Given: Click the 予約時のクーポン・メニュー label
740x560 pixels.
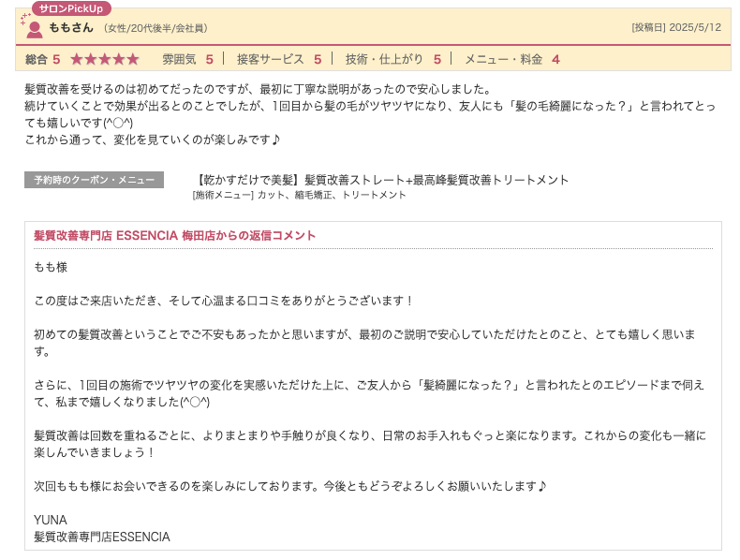Looking at the screenshot, I should (x=94, y=180).
